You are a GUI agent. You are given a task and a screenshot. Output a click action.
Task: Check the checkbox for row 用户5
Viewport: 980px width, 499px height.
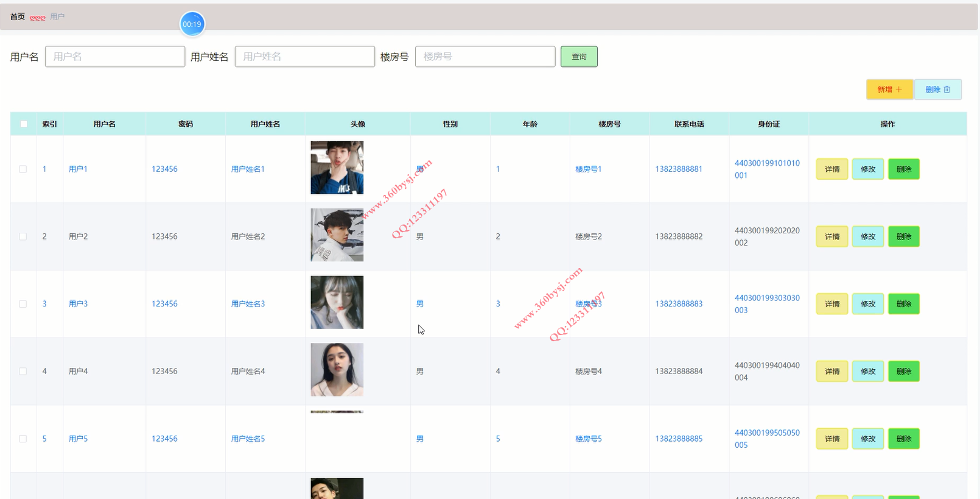click(23, 439)
